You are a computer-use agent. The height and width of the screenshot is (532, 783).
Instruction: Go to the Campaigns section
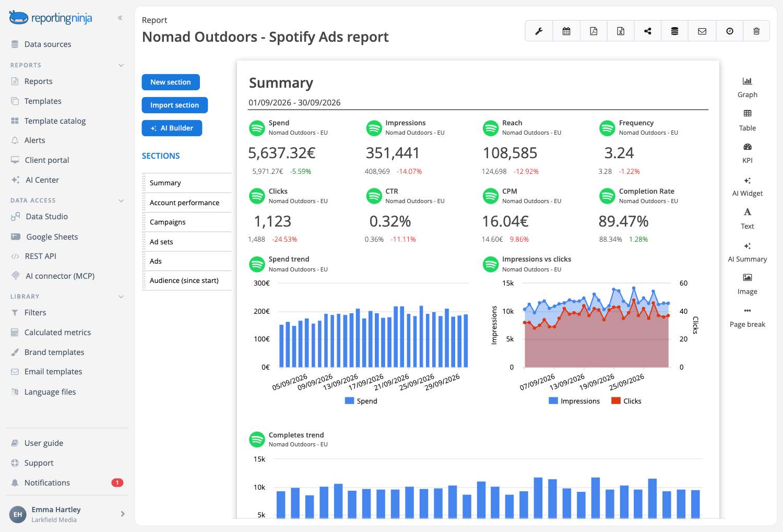(187, 222)
